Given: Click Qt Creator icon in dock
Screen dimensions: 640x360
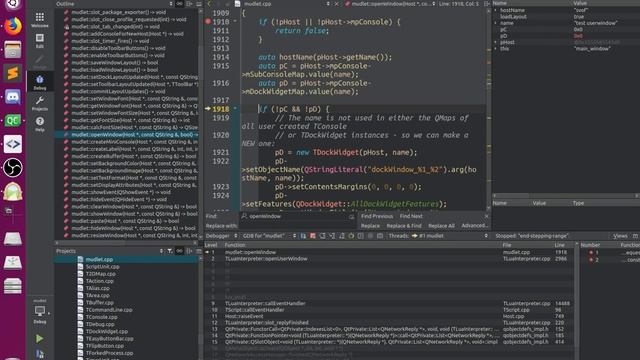Looking at the screenshot, I should point(13,120).
